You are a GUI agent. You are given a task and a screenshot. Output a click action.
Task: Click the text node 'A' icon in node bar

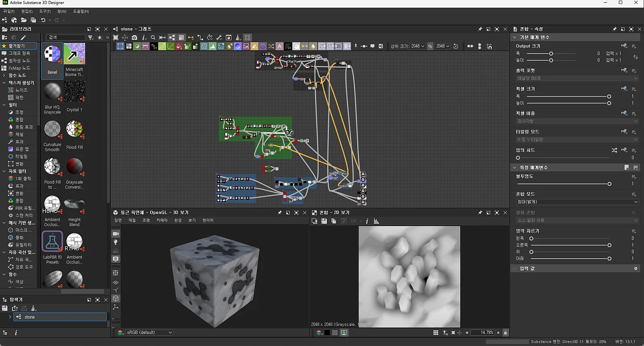(279, 46)
